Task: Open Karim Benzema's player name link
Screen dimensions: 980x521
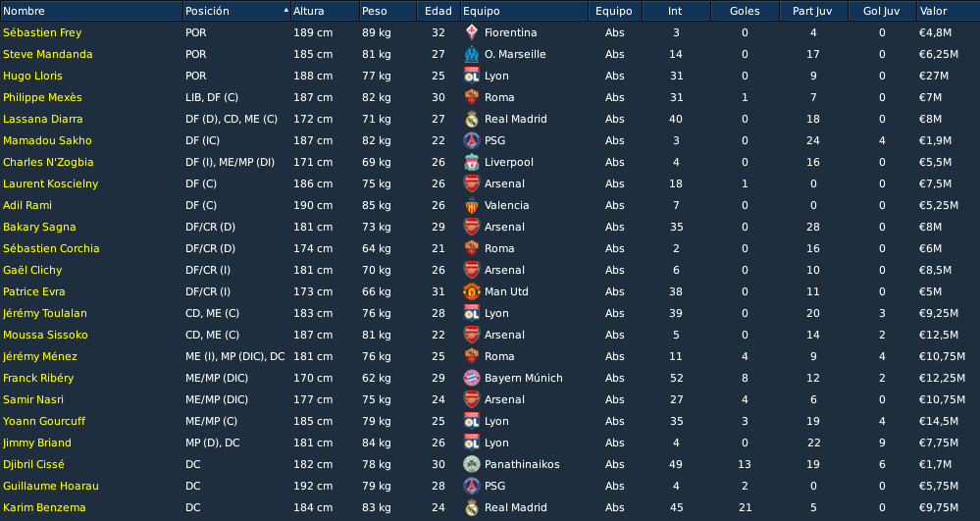Action: point(44,508)
